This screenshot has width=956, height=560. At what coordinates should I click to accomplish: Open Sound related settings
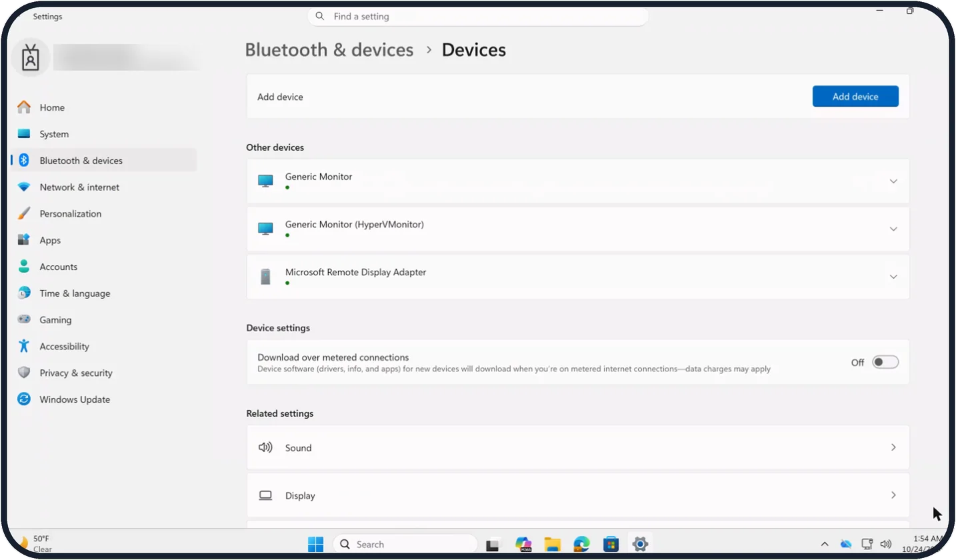pyautogui.click(x=578, y=447)
